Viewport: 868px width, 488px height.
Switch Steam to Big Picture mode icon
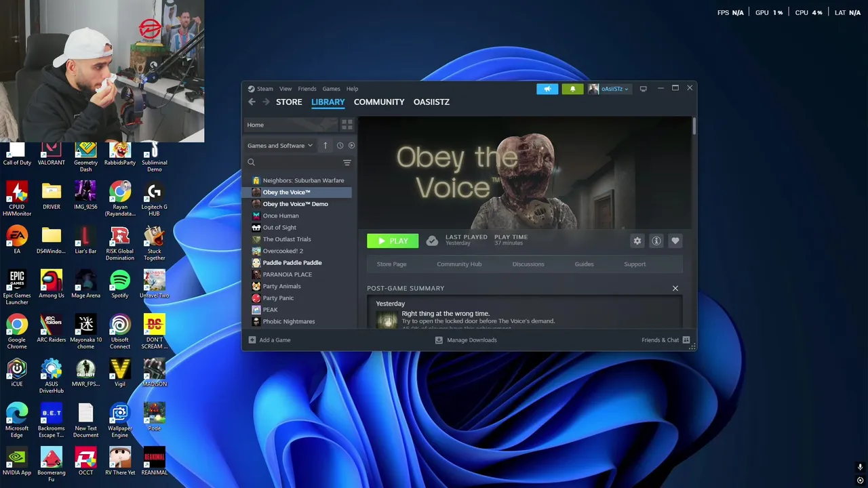[643, 89]
